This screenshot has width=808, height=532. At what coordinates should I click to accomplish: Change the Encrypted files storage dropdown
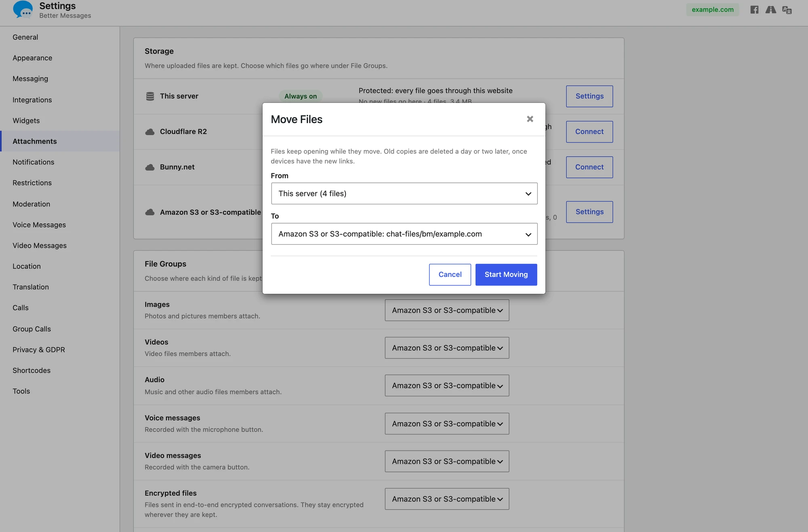[447, 499]
